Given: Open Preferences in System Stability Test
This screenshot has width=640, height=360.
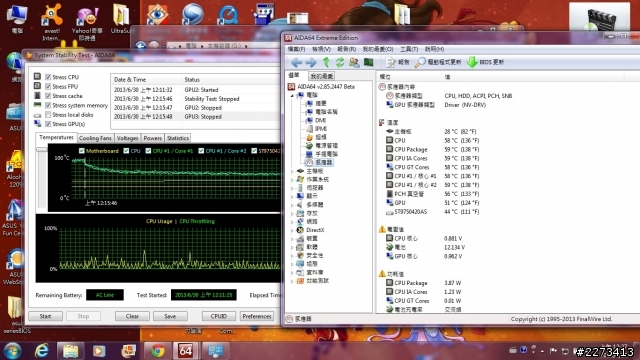Looking at the screenshot, I should click(257, 316).
